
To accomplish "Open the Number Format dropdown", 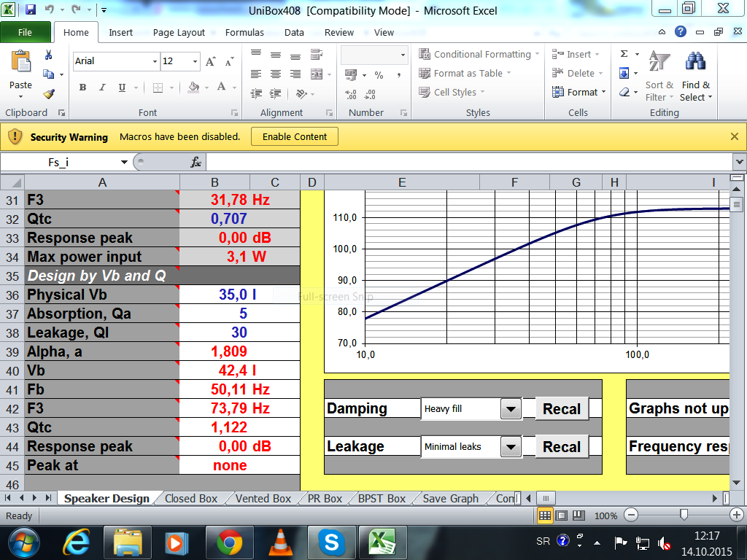I will pyautogui.click(x=403, y=55).
